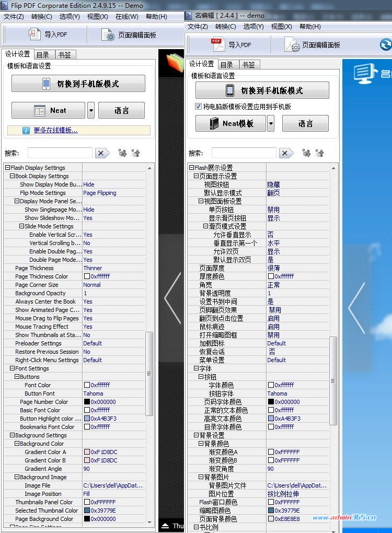Click settings list scrollbar thumb in Flip PDF
Screen dimensions: 392x533
point(148,373)
